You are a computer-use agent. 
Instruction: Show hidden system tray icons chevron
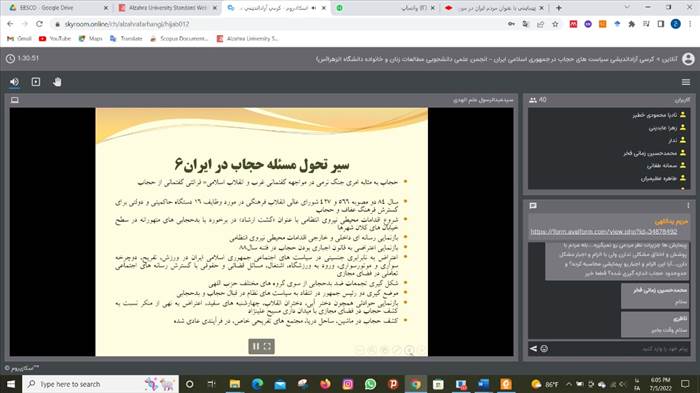click(x=568, y=384)
